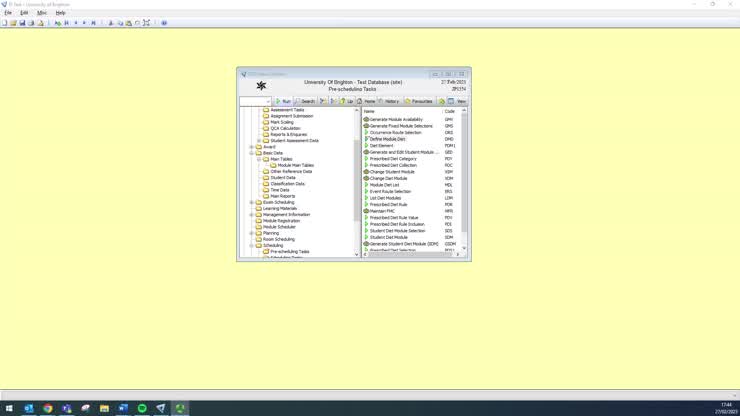Click the Up button
Viewport: 740px width, 416px height.
point(346,101)
